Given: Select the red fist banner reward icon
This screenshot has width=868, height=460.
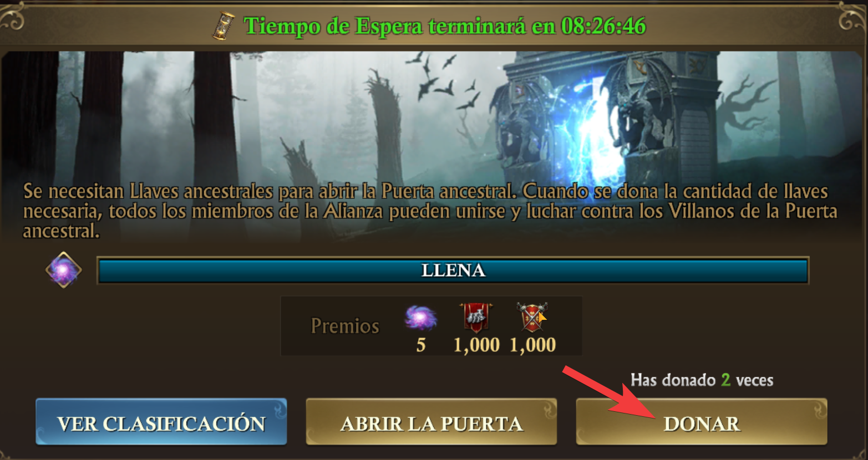Looking at the screenshot, I should point(476,318).
